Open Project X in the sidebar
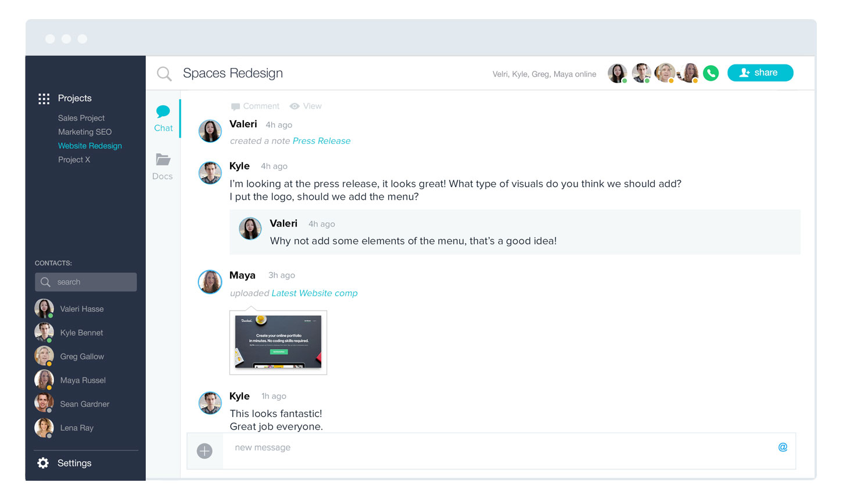 point(74,160)
